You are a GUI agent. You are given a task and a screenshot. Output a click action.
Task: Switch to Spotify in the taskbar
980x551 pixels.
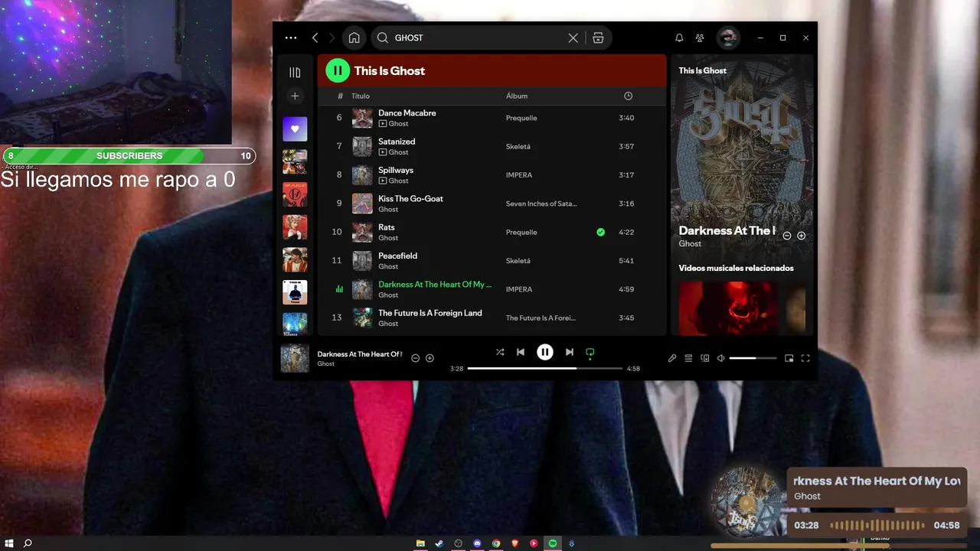point(552,543)
